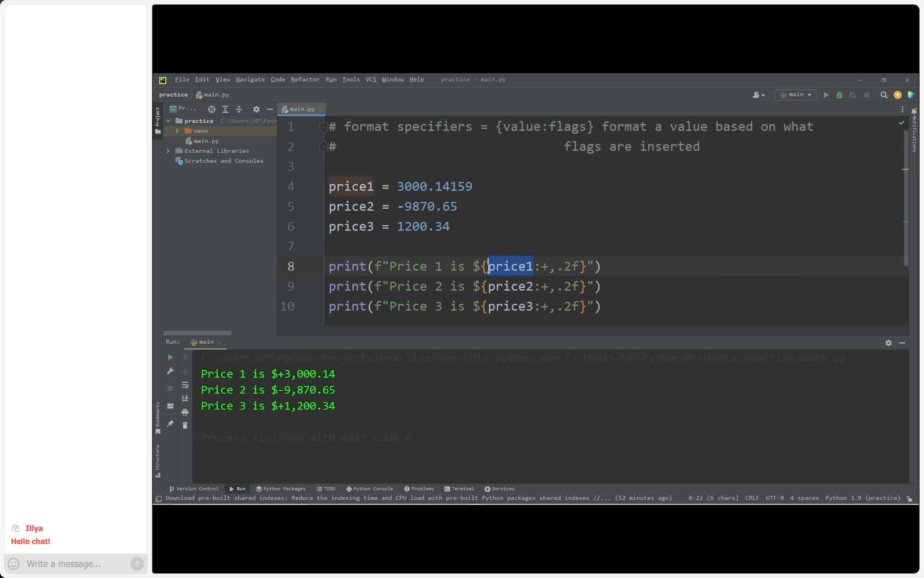Toggle pin tab in Run panel
924x578 pixels.
170,424
